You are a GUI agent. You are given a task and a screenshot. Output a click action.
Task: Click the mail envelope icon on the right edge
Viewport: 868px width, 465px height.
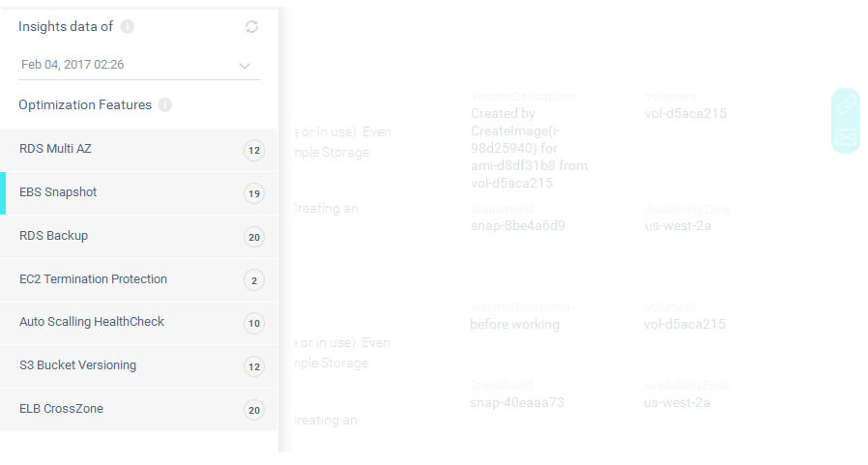pyautogui.click(x=845, y=137)
